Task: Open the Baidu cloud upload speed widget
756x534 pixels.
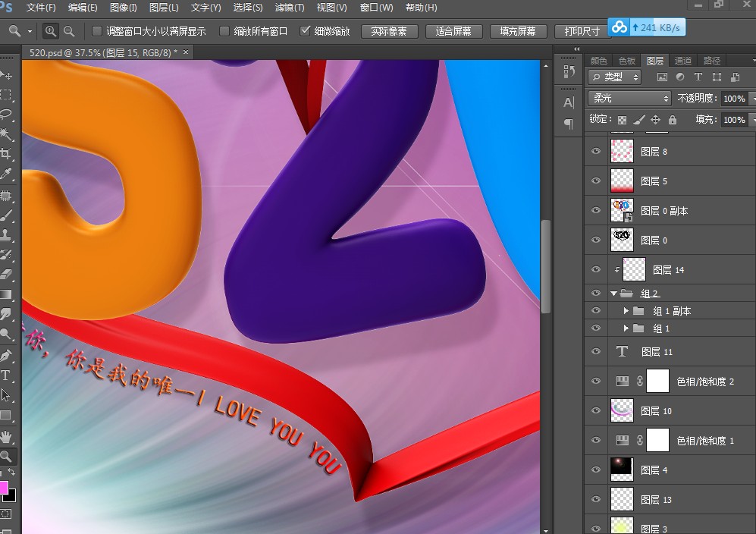Action: click(647, 27)
